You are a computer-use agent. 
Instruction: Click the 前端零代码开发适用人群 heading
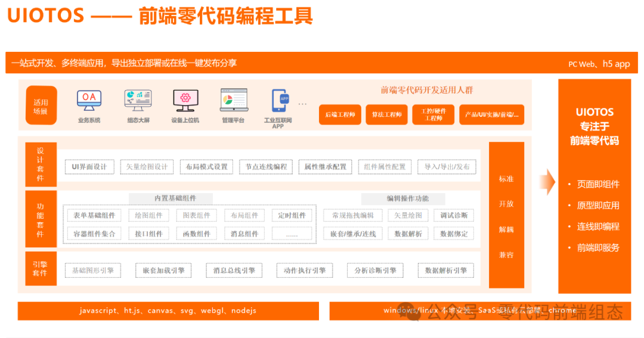[427, 91]
